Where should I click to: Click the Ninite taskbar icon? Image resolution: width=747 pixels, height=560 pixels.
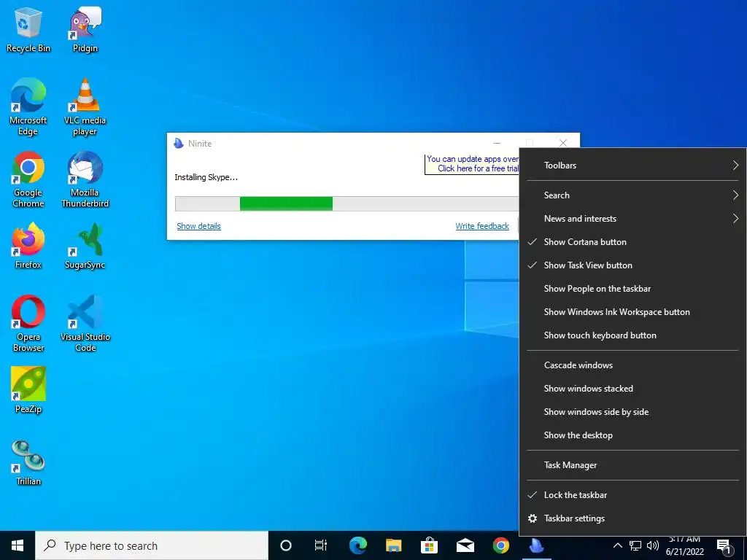[536, 545]
